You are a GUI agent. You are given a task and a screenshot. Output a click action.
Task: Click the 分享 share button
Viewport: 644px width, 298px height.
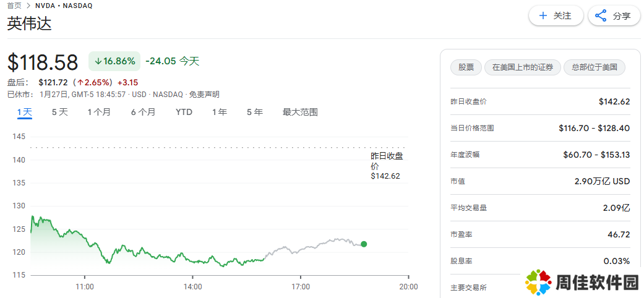pos(614,16)
